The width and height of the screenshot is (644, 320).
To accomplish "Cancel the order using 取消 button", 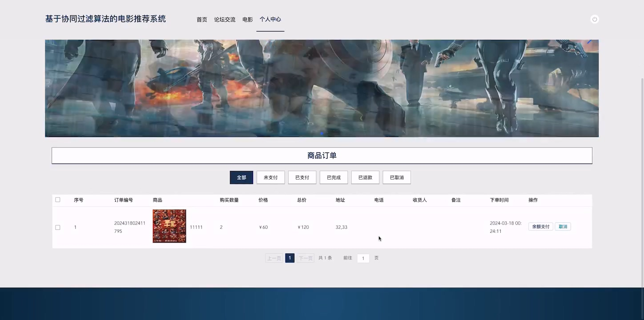I will [x=563, y=227].
